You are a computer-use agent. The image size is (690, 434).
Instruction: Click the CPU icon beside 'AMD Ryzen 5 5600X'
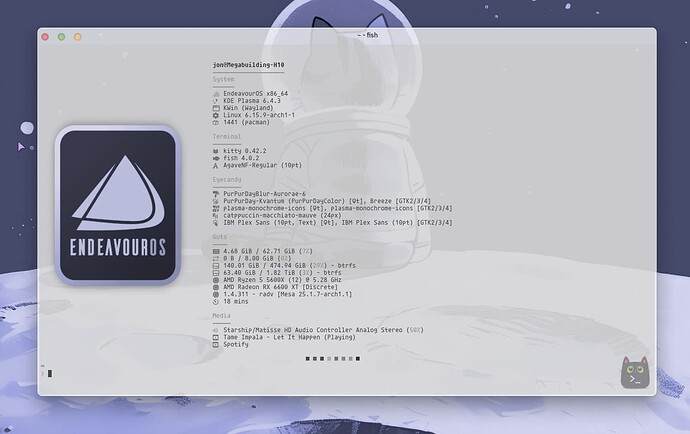tap(216, 280)
